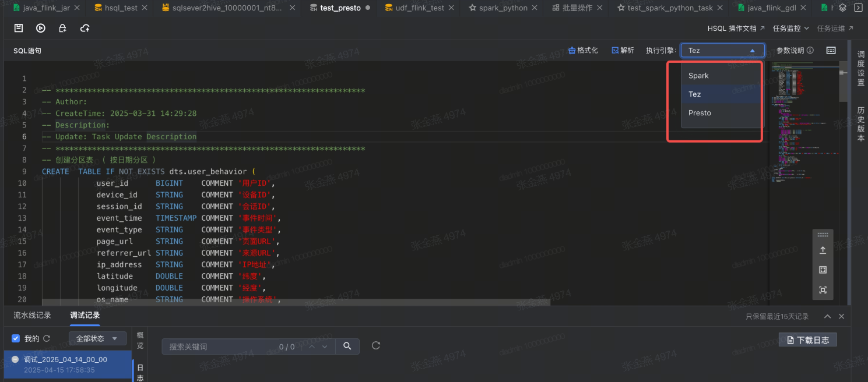Select Spark in the engine list
Screen dimensions: 868x382
pyautogui.click(x=721, y=76)
